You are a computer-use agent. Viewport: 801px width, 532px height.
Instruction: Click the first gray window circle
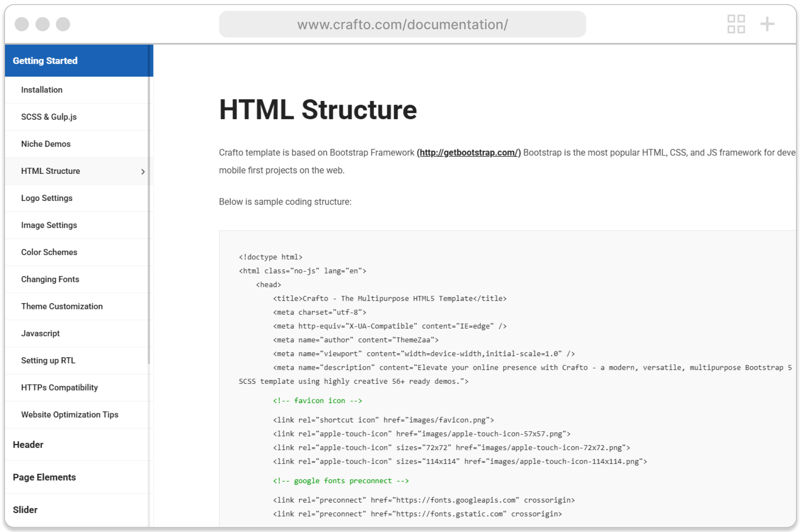(22, 24)
